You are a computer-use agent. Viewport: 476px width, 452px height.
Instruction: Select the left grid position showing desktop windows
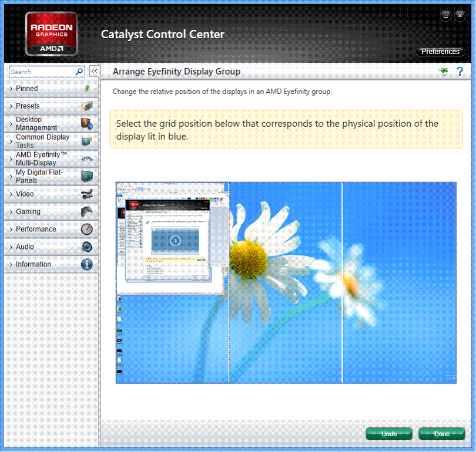pyautogui.click(x=172, y=282)
